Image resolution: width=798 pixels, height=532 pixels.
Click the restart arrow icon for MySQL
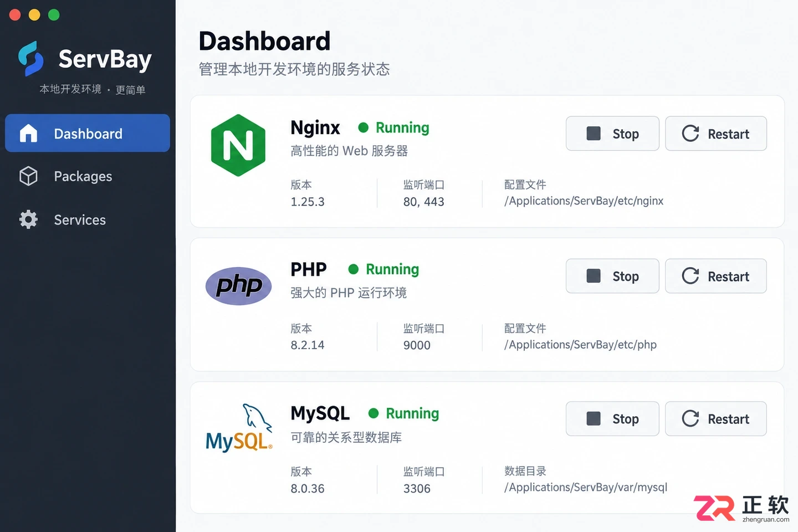[x=690, y=418]
